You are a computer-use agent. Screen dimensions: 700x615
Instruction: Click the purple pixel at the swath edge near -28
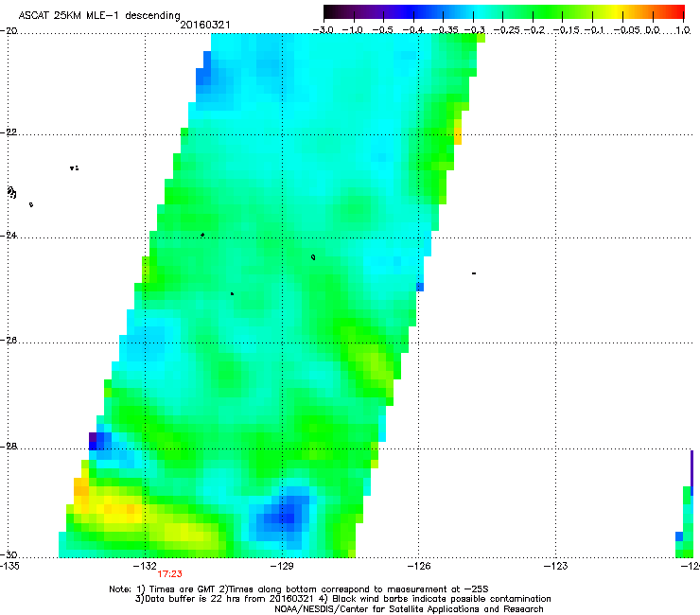(x=93, y=437)
